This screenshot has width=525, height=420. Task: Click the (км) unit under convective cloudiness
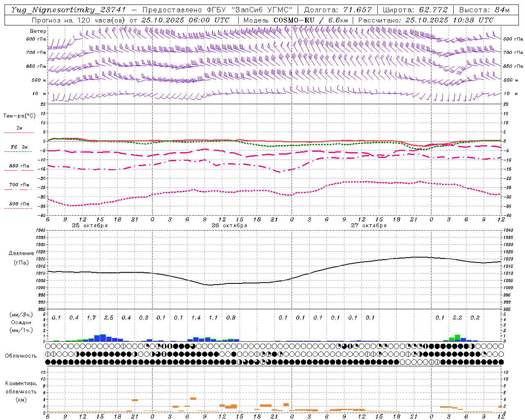point(21,399)
